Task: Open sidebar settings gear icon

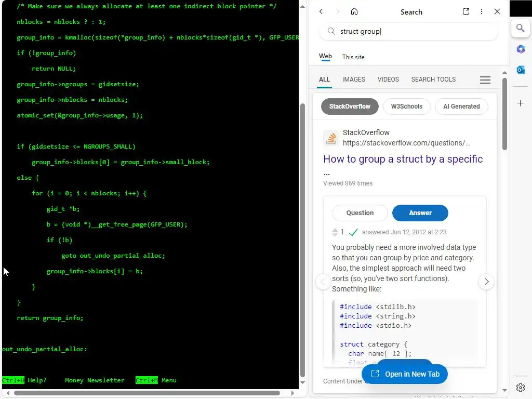Action: (520, 388)
